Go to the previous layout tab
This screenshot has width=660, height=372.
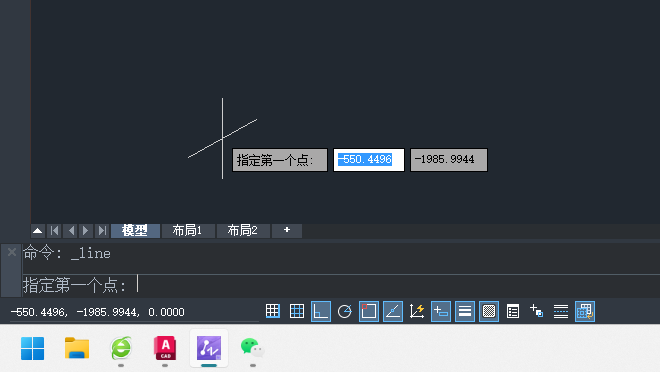71,231
